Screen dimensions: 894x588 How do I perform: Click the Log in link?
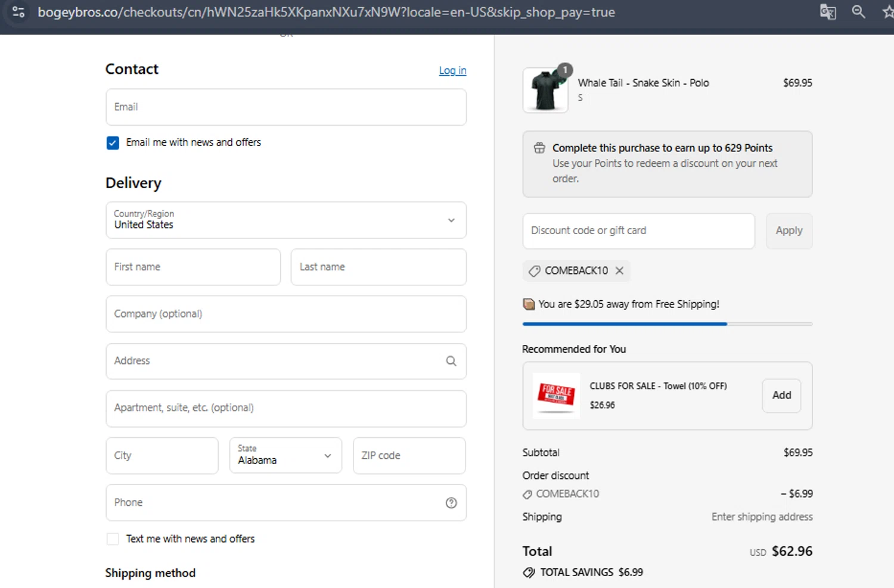452,70
